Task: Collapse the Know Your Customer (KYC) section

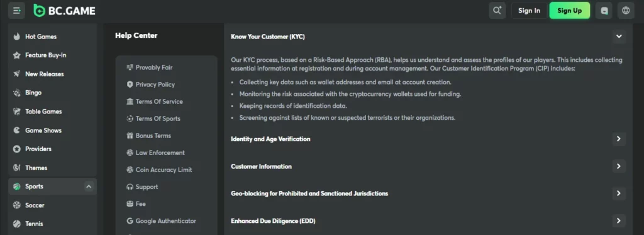Action: pyautogui.click(x=619, y=36)
